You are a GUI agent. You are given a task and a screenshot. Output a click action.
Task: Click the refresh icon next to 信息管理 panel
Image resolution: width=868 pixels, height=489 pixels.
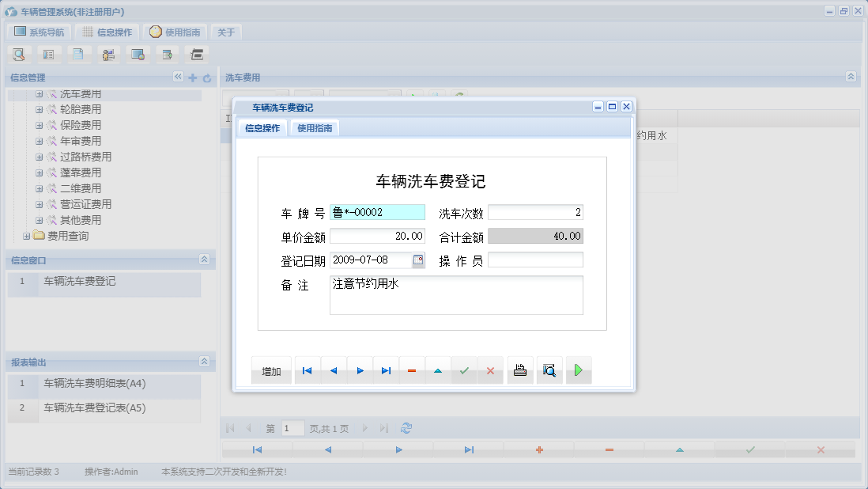tap(206, 77)
